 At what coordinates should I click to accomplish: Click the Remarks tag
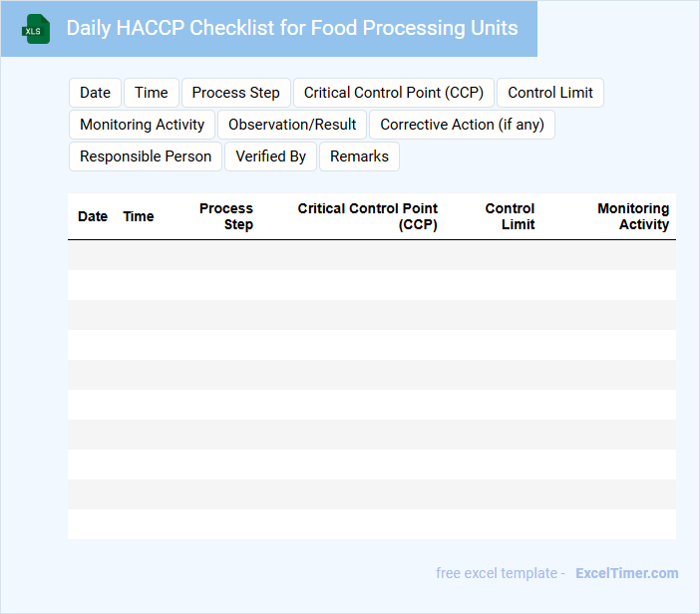click(x=359, y=156)
